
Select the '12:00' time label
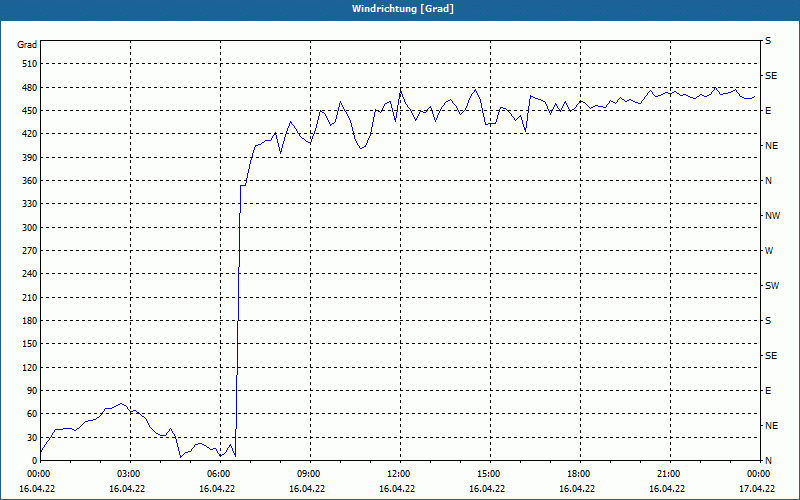[397, 474]
